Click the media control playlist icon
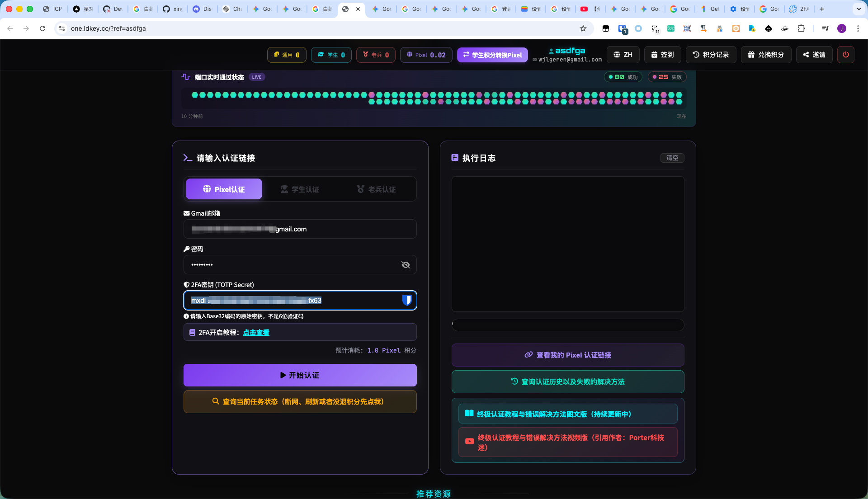 coord(826,28)
